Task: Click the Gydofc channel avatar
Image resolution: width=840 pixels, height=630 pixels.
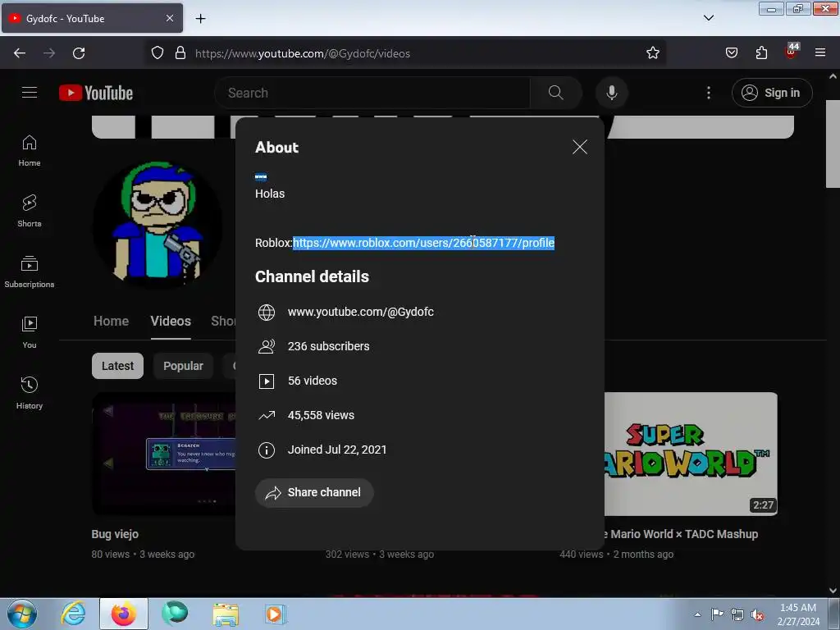Action: tap(157, 223)
